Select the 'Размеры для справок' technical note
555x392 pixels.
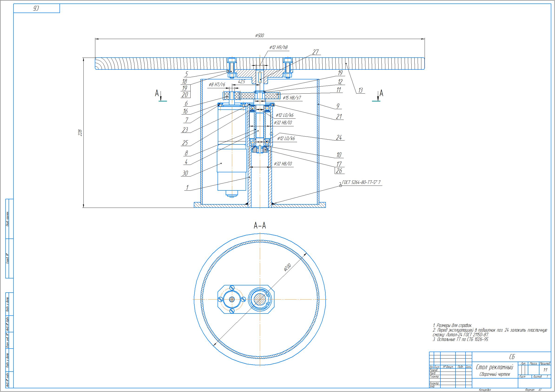pyautogui.click(x=452, y=326)
